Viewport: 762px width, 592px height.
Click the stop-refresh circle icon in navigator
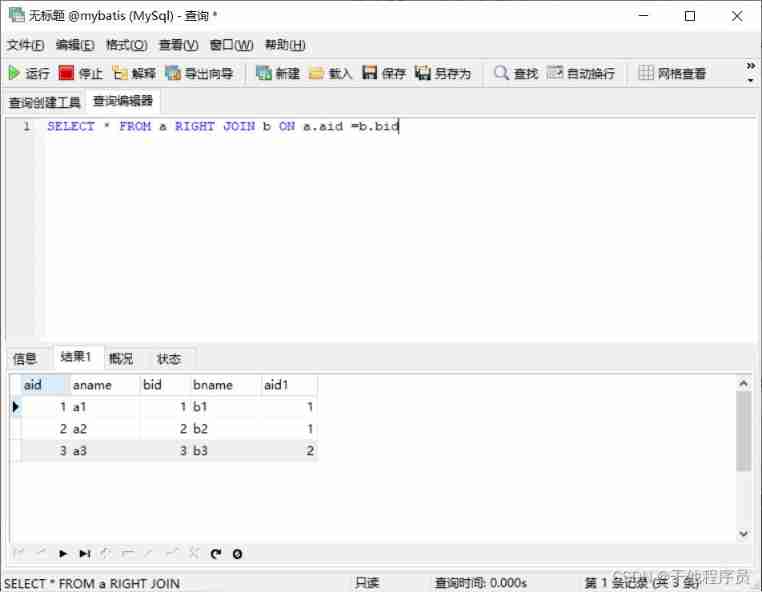[237, 554]
